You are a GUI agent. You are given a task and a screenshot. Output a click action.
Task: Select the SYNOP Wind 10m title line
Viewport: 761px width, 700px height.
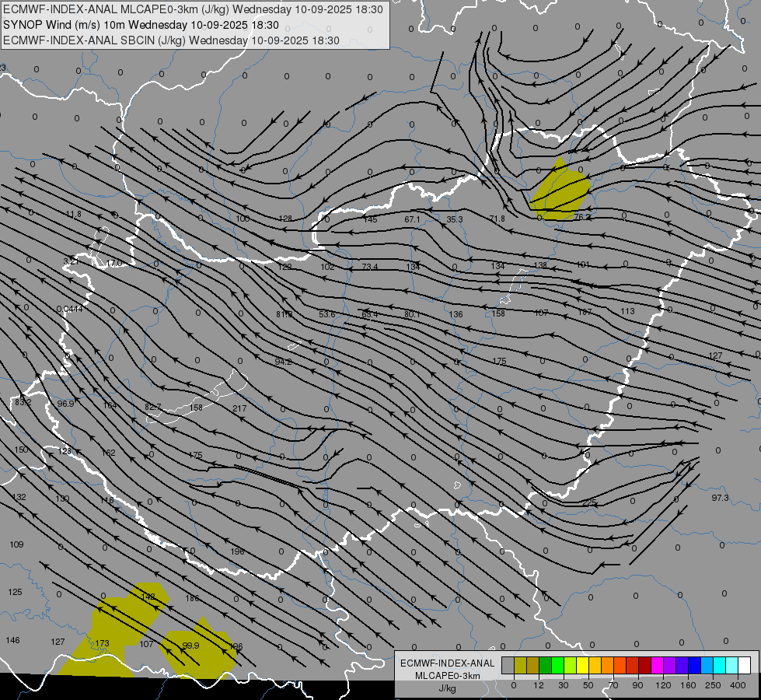pos(141,25)
